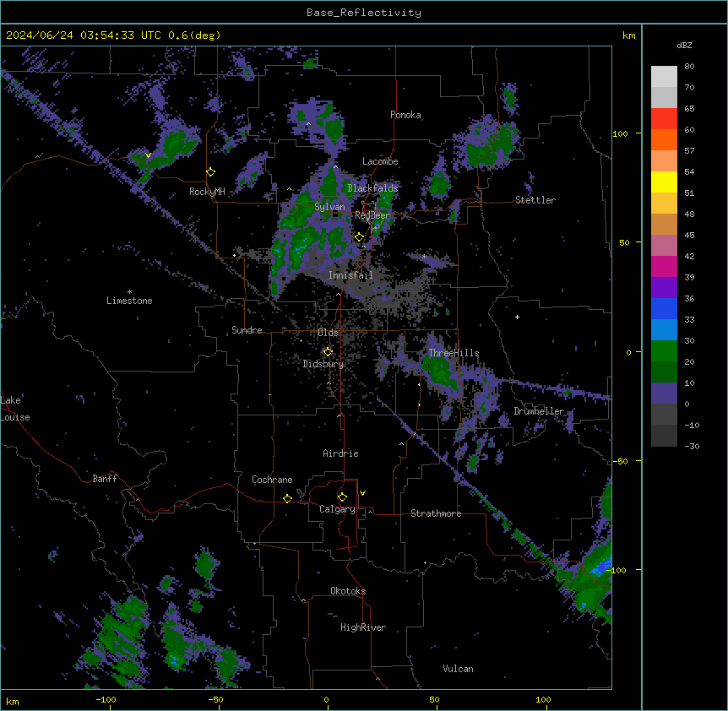Screen dimensions: 728x711
Task: Select the yellow 54 dBZ legend color
Action: 664,182
